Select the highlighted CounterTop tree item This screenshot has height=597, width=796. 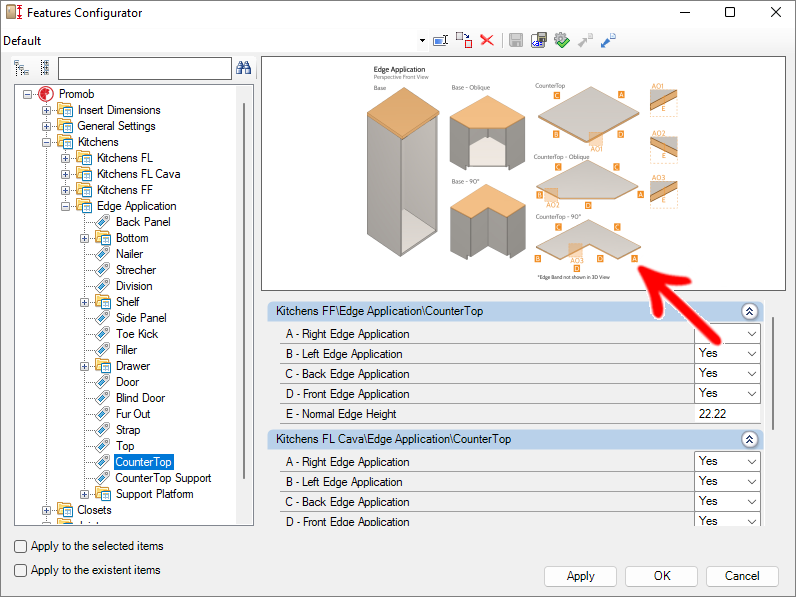tap(144, 462)
